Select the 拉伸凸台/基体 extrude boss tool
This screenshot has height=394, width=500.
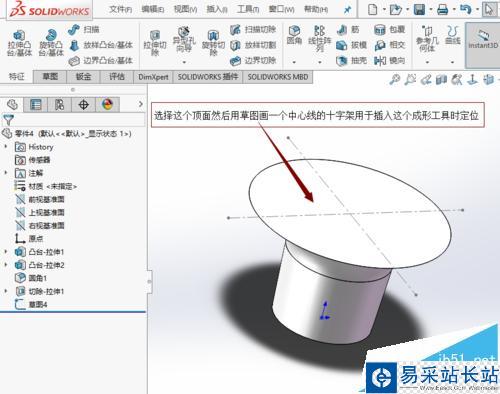19,43
